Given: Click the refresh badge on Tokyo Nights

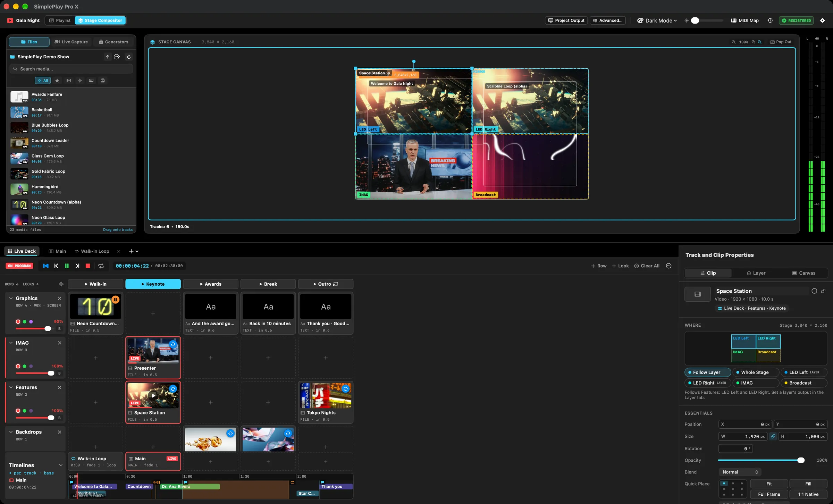Looking at the screenshot, I should (345, 389).
